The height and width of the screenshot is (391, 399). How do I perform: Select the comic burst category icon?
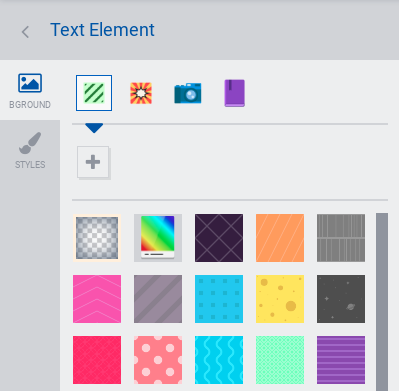tap(141, 93)
